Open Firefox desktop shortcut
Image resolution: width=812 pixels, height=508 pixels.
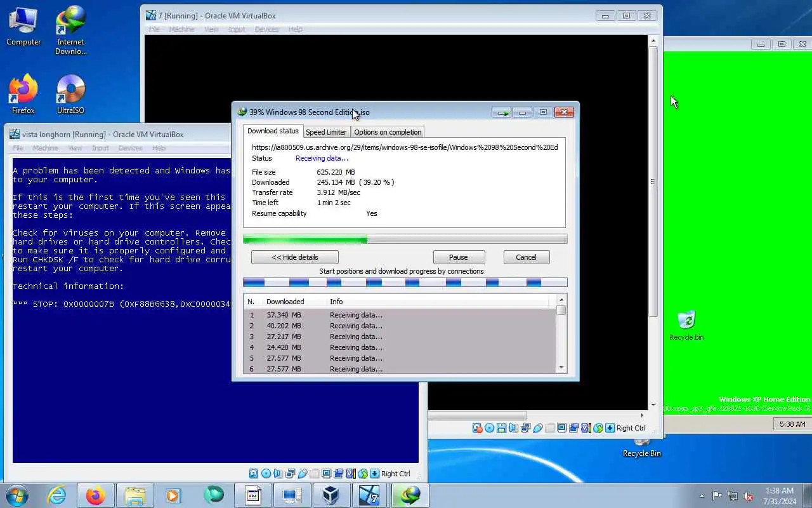(23, 95)
